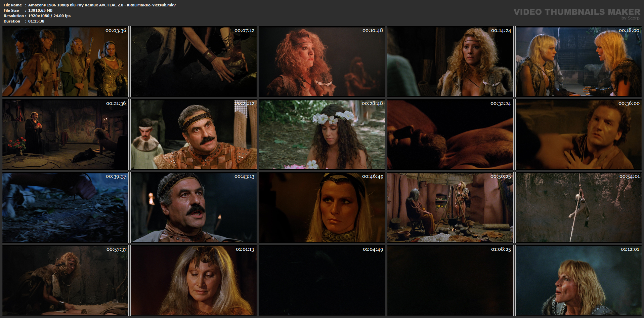Select the thumbnail stamped 00:25:12
644x318 pixels.
pyautogui.click(x=194, y=134)
